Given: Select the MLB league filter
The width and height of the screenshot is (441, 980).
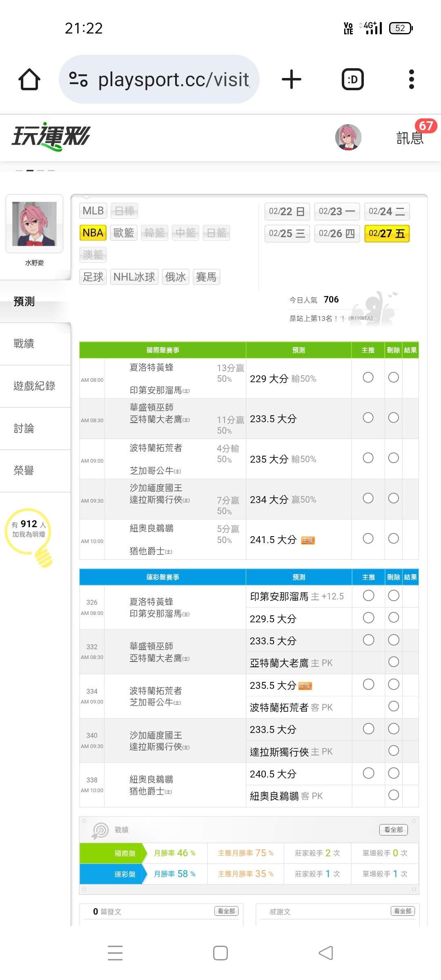Looking at the screenshot, I should pos(93,211).
